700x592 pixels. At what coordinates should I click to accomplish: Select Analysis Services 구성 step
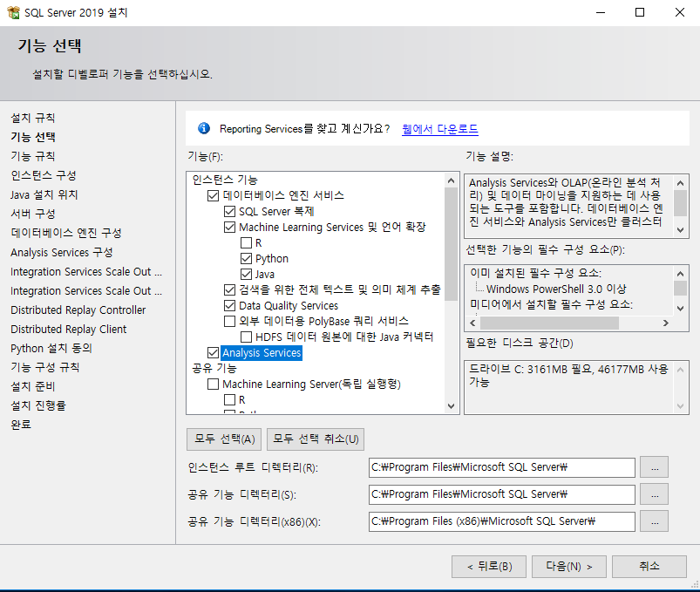(x=62, y=252)
